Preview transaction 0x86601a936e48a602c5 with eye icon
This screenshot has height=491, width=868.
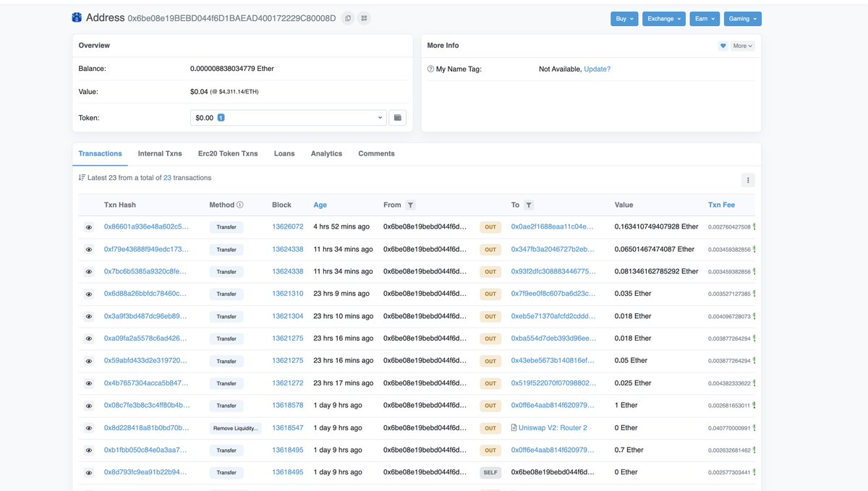[89, 227]
